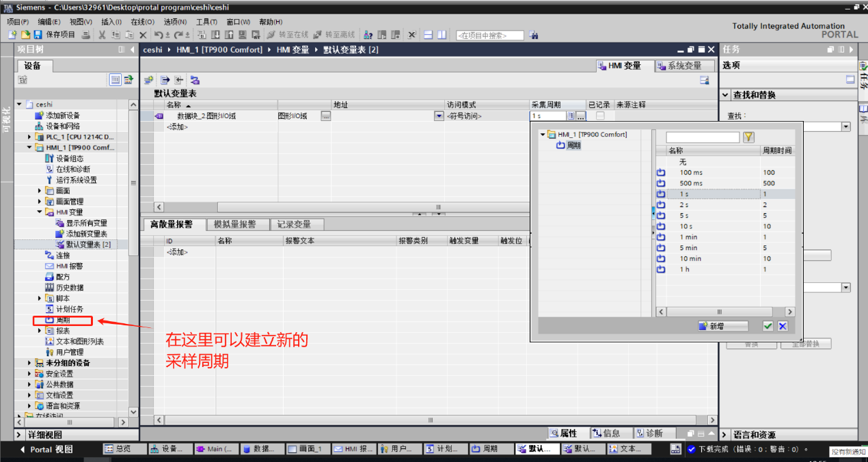This screenshot has width=868, height=462.
Task: Click the project search input field
Action: (x=490, y=36)
